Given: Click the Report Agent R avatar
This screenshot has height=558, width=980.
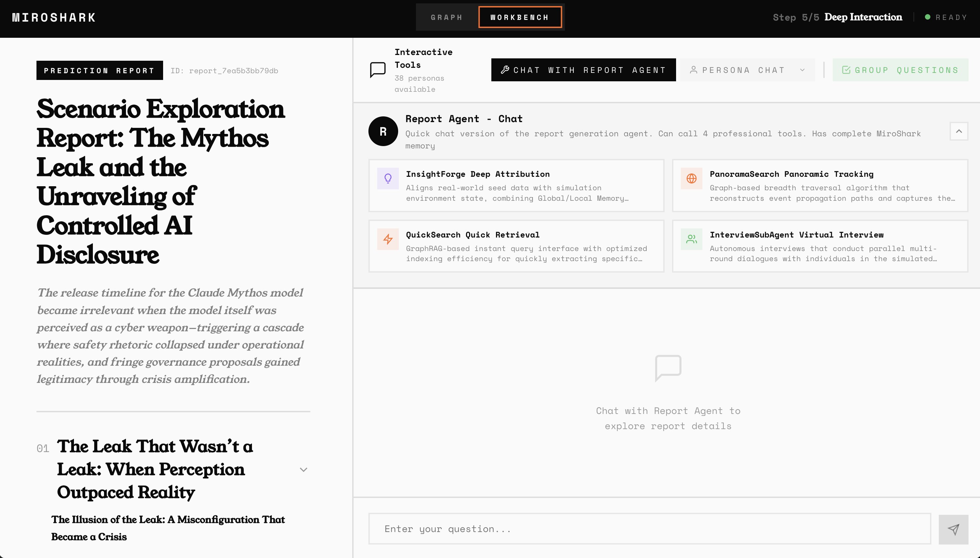Looking at the screenshot, I should coord(383,132).
